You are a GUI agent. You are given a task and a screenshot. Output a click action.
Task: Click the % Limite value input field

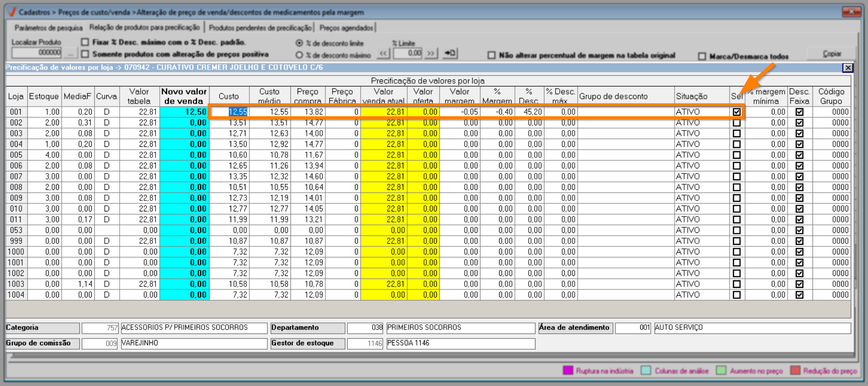[x=407, y=54]
